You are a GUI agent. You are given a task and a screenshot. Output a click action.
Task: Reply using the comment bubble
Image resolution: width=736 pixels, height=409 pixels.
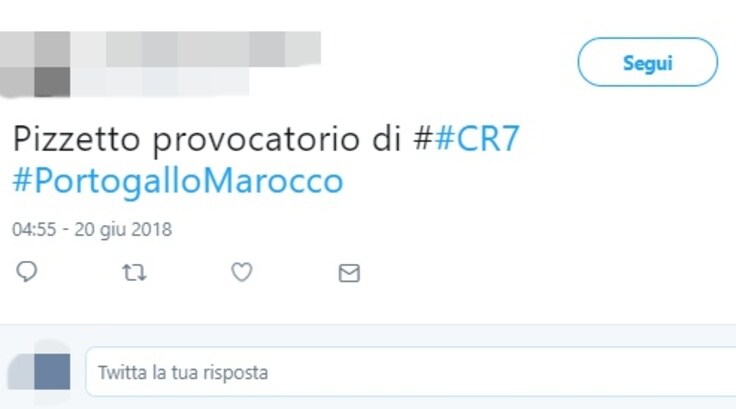click(x=27, y=272)
